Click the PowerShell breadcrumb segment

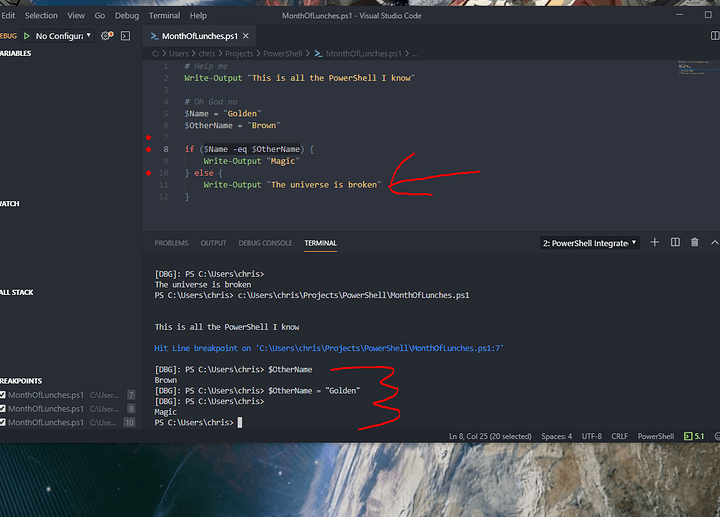pos(282,54)
